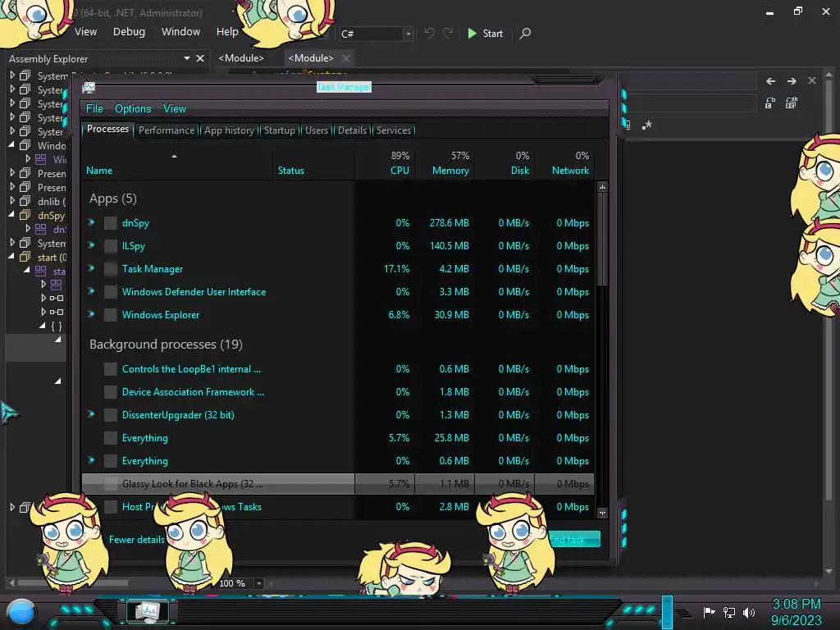The image size is (840, 630).
Task: Click the Device Association Framework process icon
Action: [x=111, y=392]
